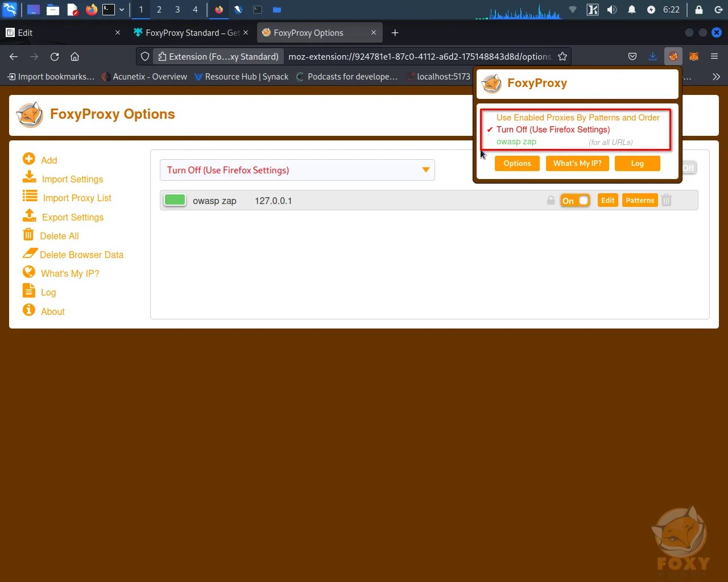Click the Delete All trash icon

tap(28, 235)
